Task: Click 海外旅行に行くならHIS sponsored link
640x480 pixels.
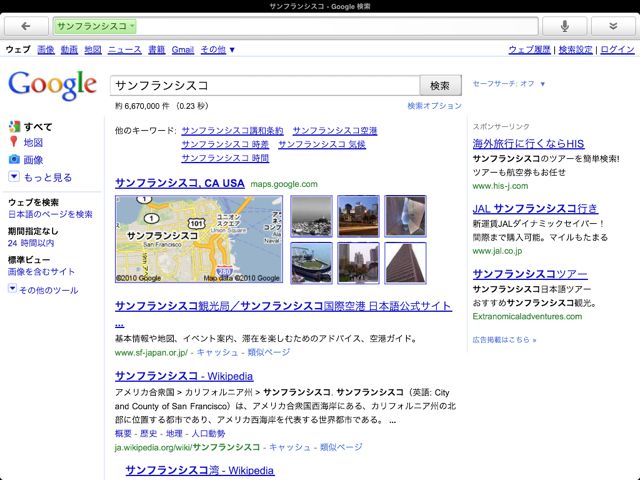Action: [x=528, y=144]
